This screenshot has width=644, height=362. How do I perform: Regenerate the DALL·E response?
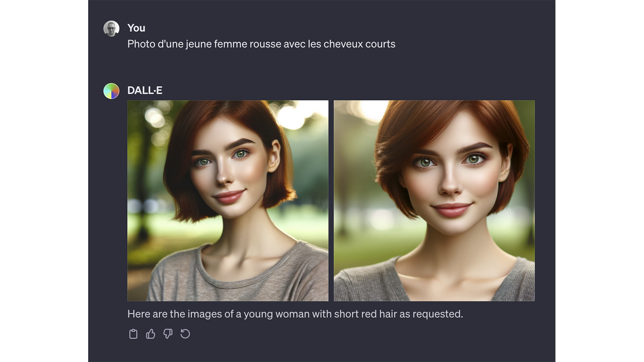[185, 334]
